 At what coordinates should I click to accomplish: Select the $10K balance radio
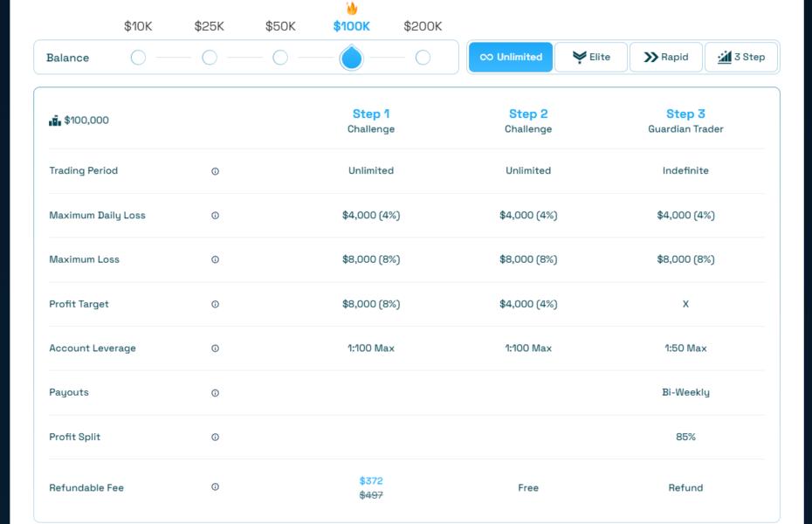coord(138,58)
